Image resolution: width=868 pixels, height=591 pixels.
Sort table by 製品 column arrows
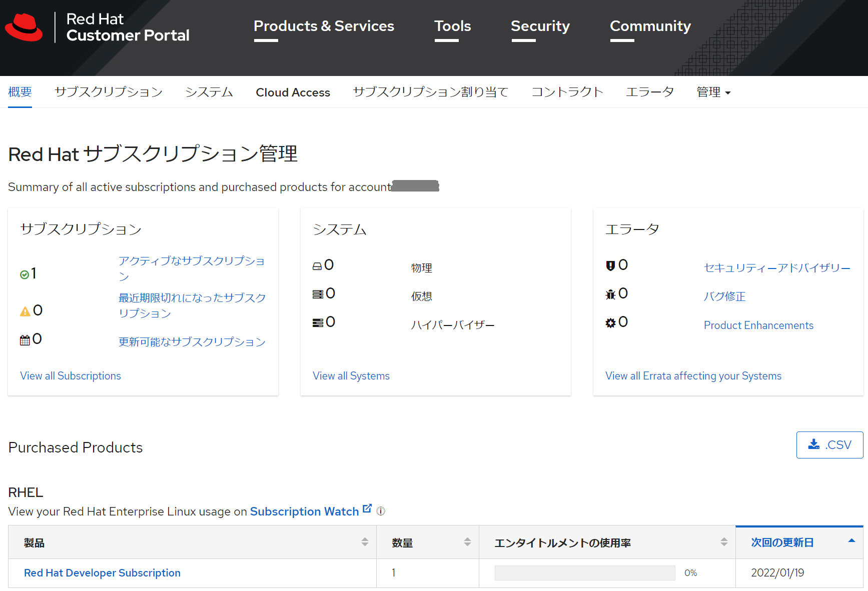[x=365, y=542]
